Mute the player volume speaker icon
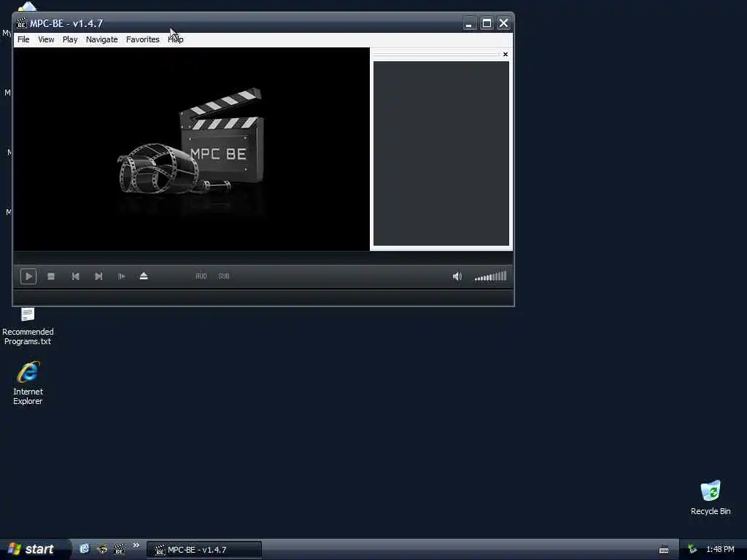Viewport: 747px width, 560px height. (x=457, y=276)
